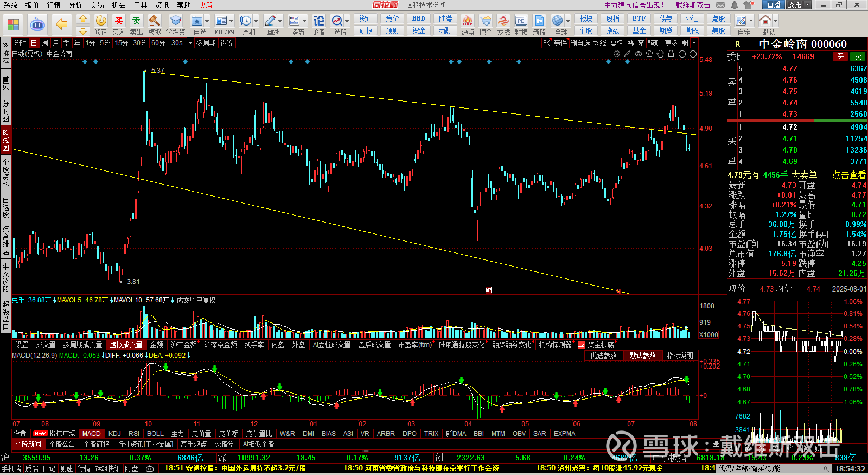Open the 30s period dropdown arrow
The image size is (868, 475).
[x=190, y=43]
